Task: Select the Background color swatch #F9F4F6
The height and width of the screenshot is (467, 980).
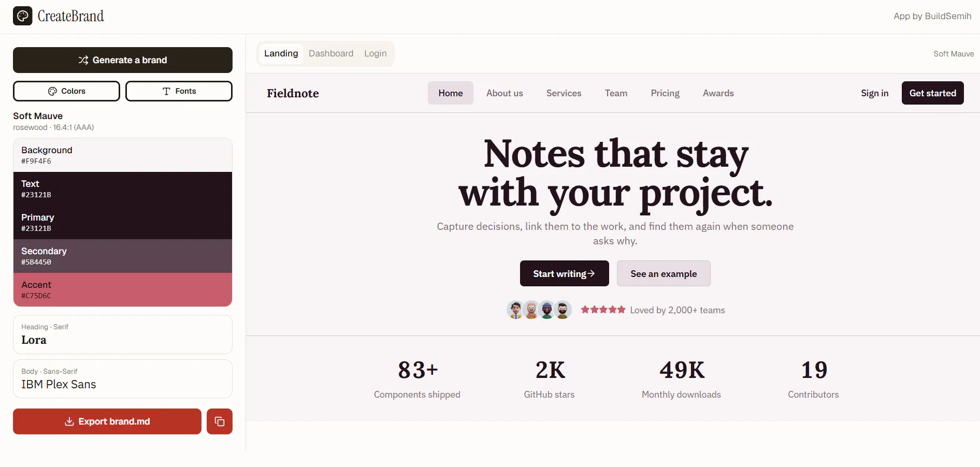Action: coord(123,155)
